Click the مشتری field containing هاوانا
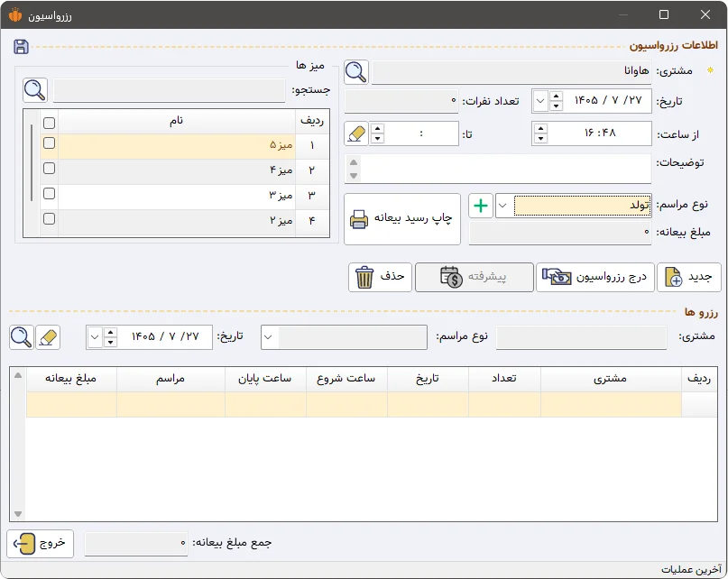The image size is (728, 579). (x=511, y=72)
